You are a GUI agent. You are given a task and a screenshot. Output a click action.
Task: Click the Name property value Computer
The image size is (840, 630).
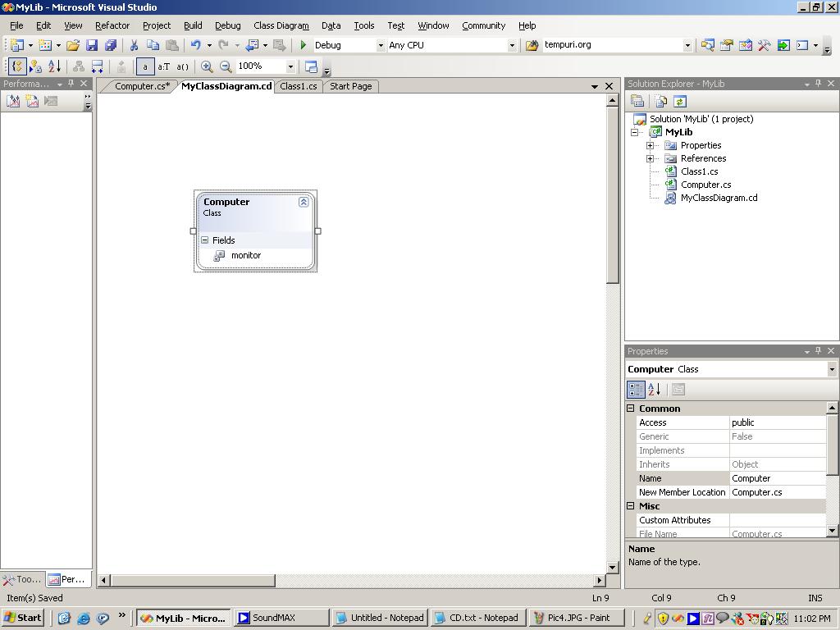pos(778,478)
